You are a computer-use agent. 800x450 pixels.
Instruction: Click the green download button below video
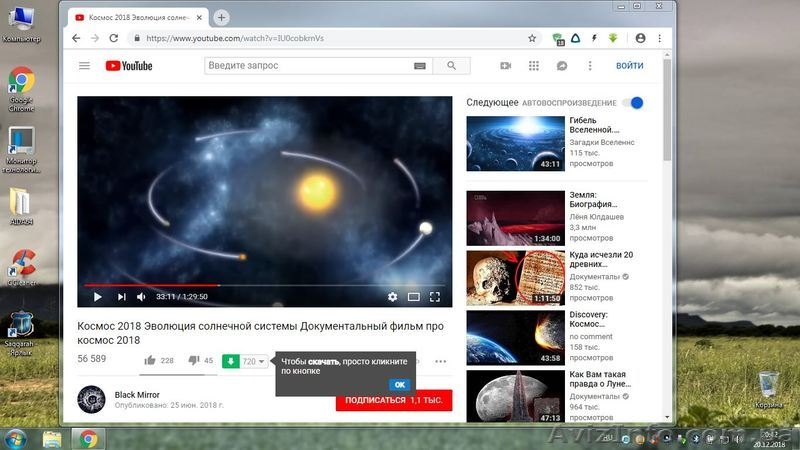[x=231, y=361]
